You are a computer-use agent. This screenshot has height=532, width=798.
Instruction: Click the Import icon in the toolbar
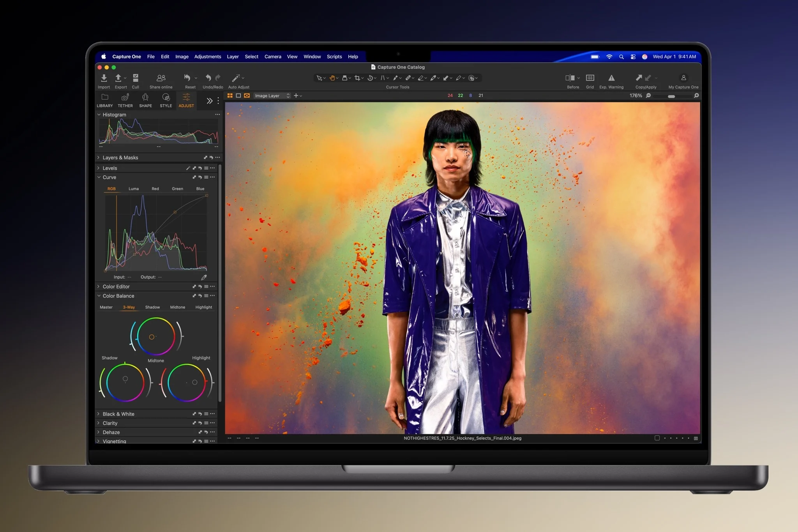[104, 78]
